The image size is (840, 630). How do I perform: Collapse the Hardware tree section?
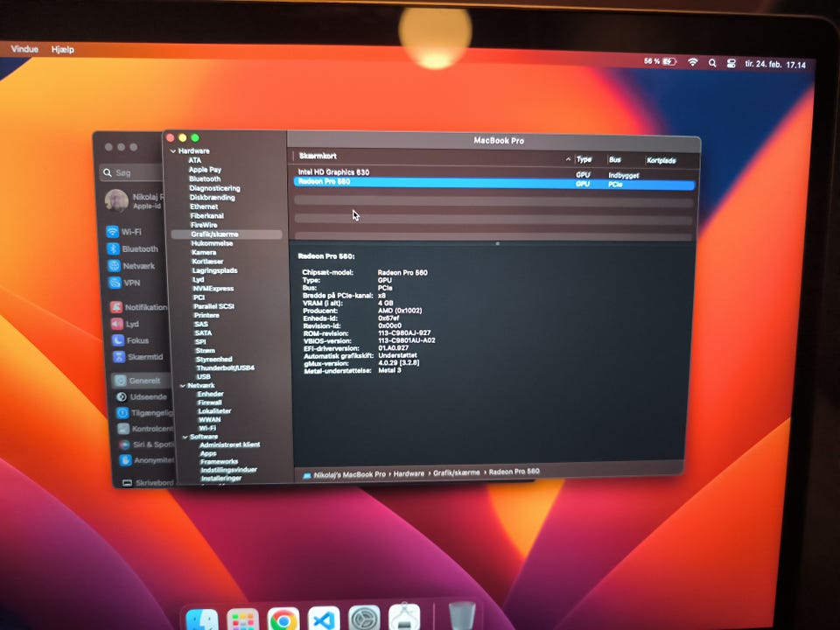pyautogui.click(x=173, y=151)
